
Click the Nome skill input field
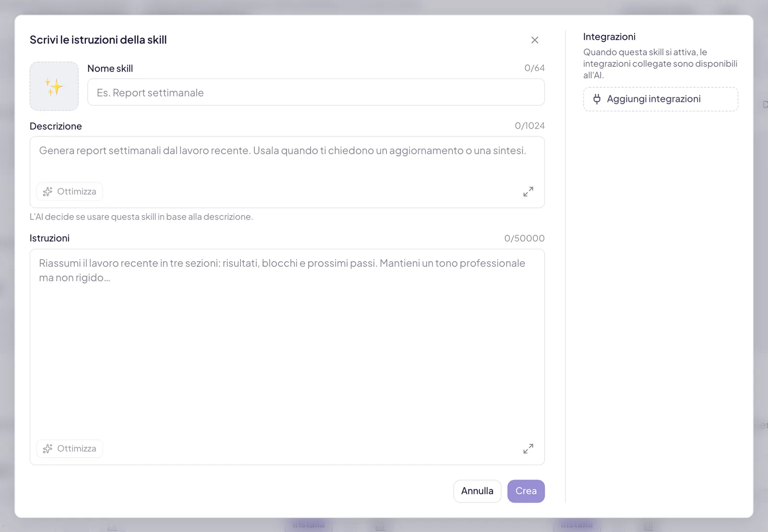tap(316, 92)
